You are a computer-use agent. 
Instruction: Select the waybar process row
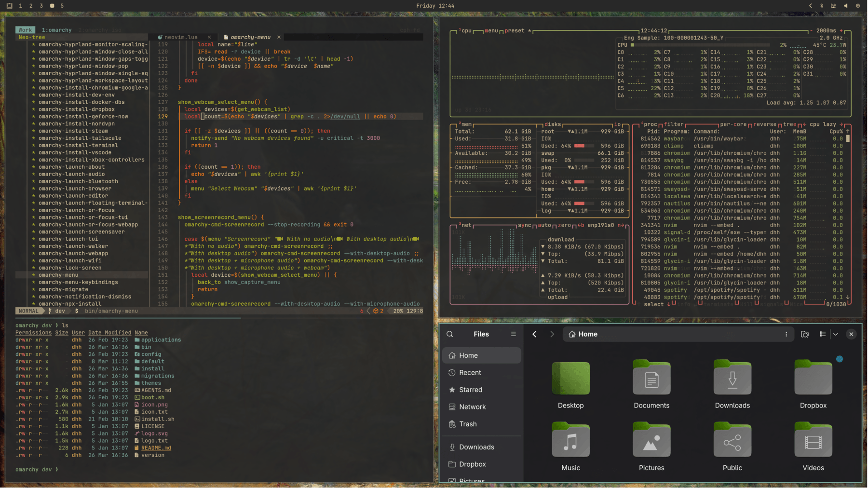click(x=742, y=139)
